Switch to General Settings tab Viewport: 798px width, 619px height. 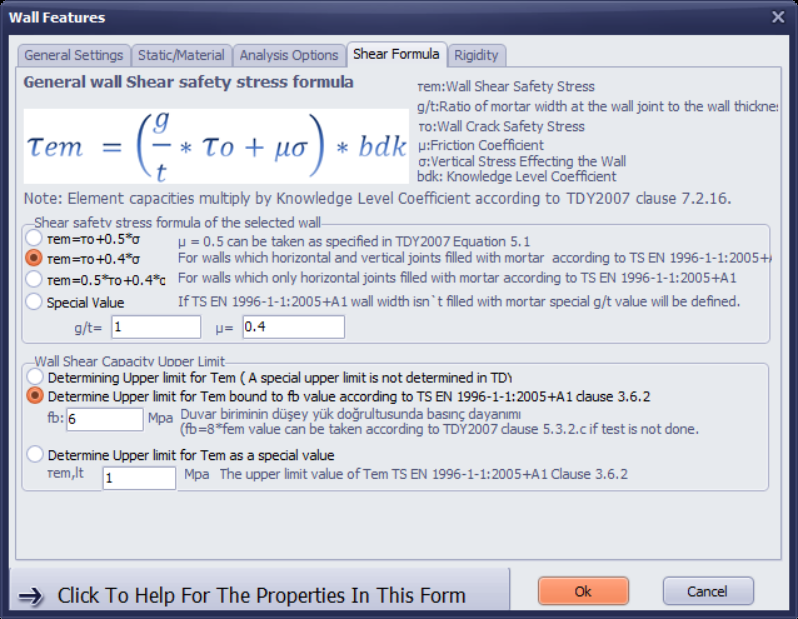tap(74, 55)
